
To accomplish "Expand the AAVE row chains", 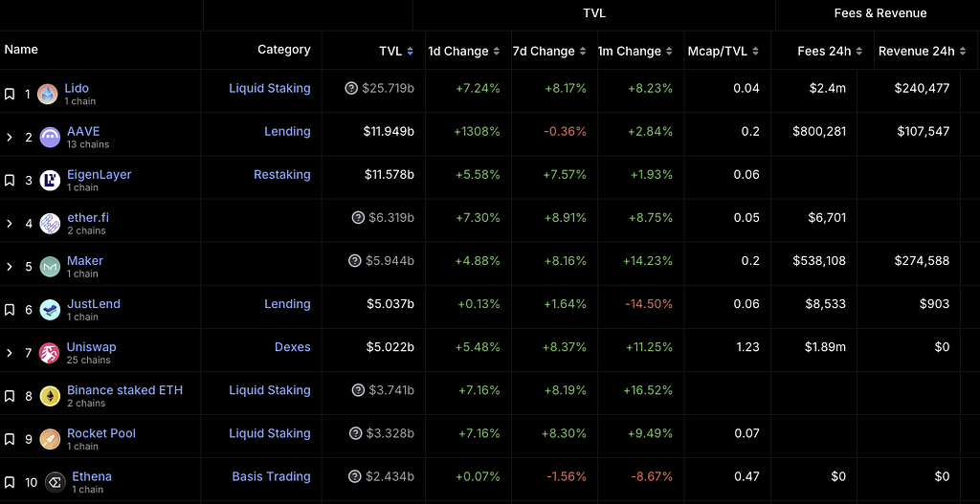I will 10,137.
